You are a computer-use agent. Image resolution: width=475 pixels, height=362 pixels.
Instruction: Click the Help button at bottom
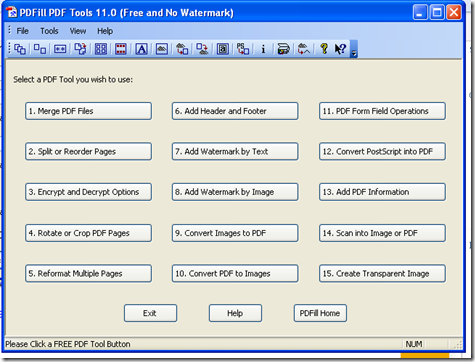[x=235, y=313]
